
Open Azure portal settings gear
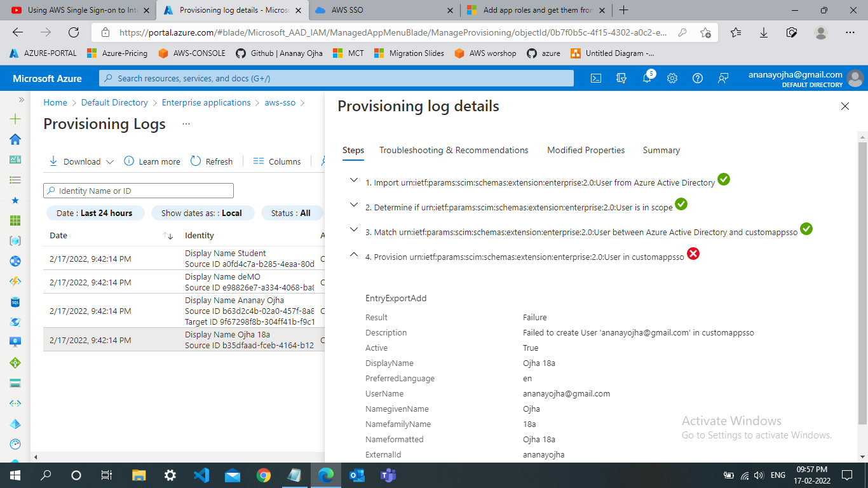[x=672, y=78]
